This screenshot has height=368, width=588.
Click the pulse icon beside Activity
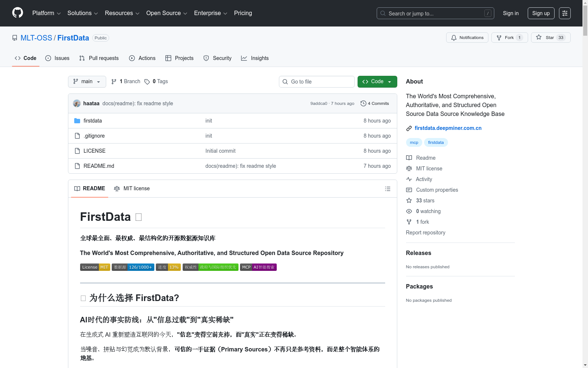pos(409,179)
